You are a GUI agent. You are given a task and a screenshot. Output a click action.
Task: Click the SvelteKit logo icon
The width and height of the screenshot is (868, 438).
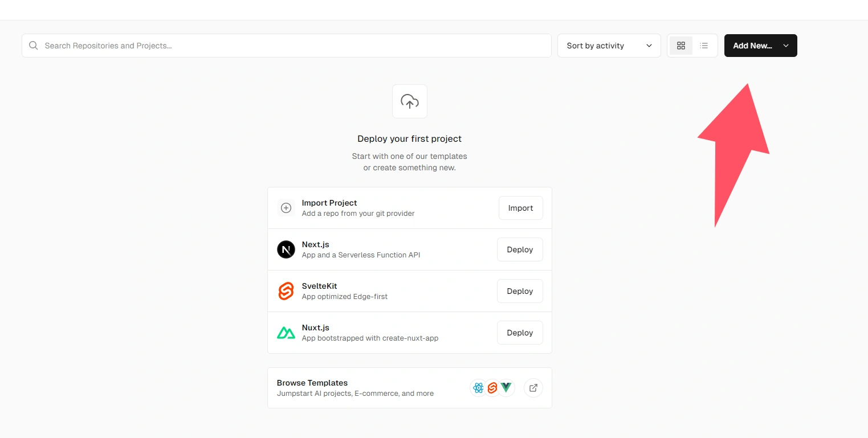pos(286,291)
